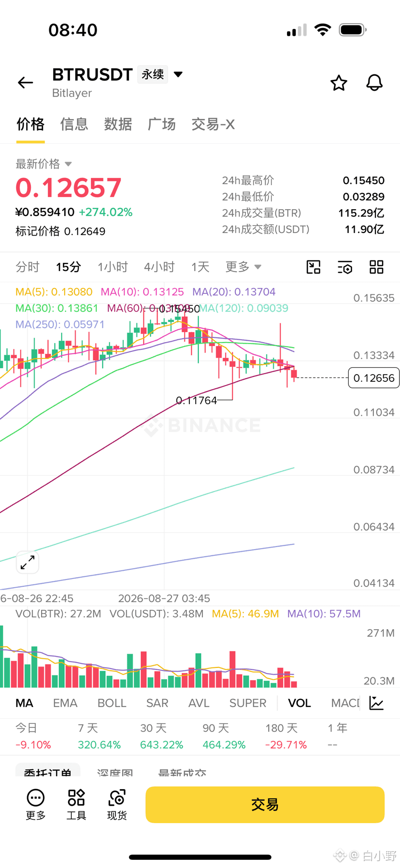Open the grid layout icon
This screenshot has height=868, width=400.
pyautogui.click(x=376, y=267)
